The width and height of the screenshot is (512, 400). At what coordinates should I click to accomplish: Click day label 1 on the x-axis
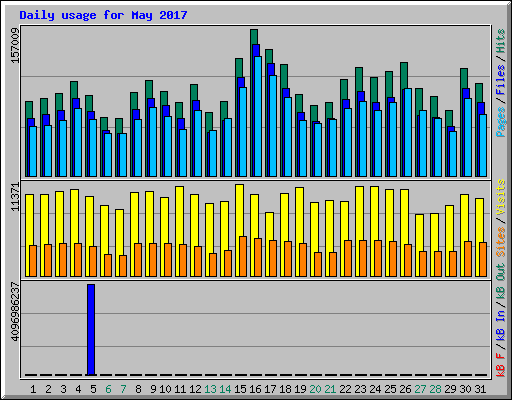[x=33, y=389]
